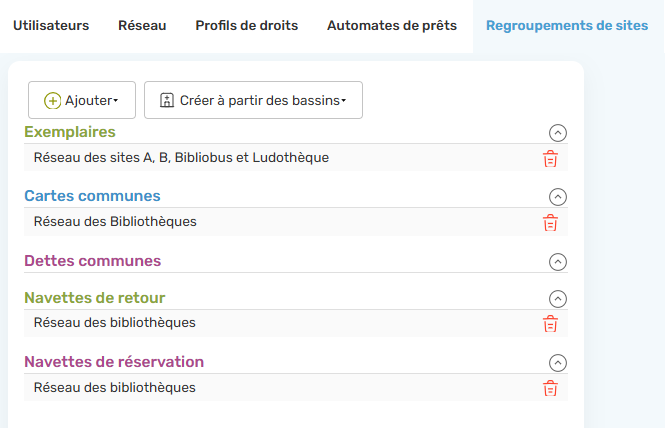Collapse the Dettes communes section
This screenshot has width=665, height=428.
click(x=558, y=262)
